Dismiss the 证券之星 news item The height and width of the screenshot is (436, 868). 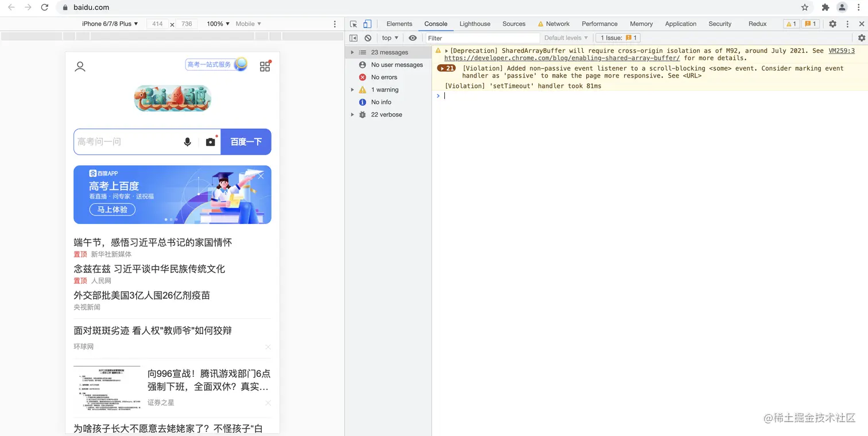(268, 403)
